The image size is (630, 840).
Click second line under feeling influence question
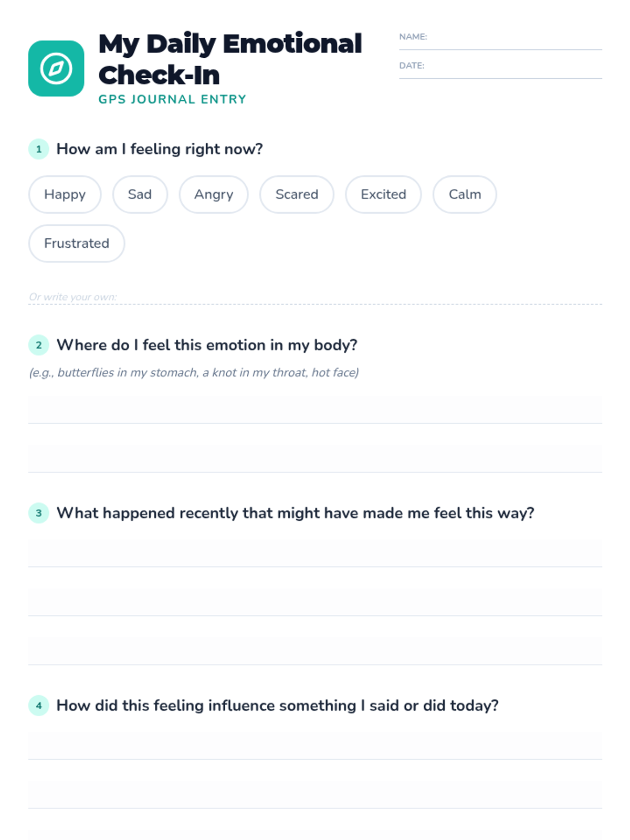[x=315, y=795]
